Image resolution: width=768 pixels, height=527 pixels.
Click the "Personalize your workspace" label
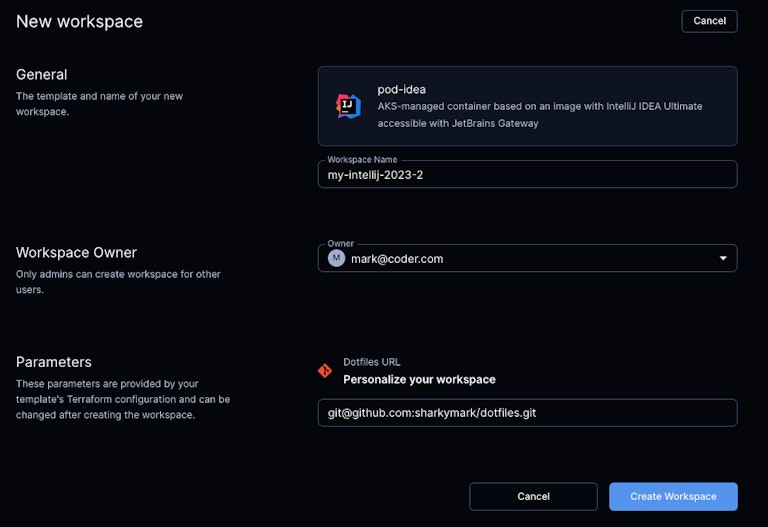coord(419,379)
